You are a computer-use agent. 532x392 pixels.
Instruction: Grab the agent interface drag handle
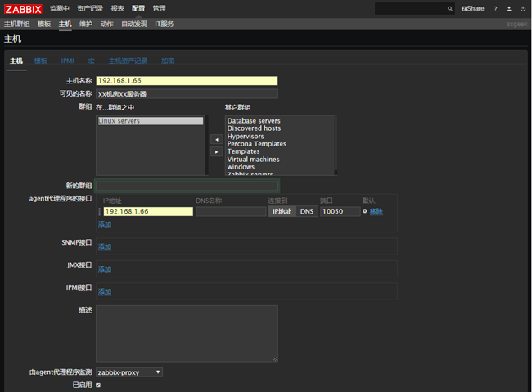coord(100,211)
